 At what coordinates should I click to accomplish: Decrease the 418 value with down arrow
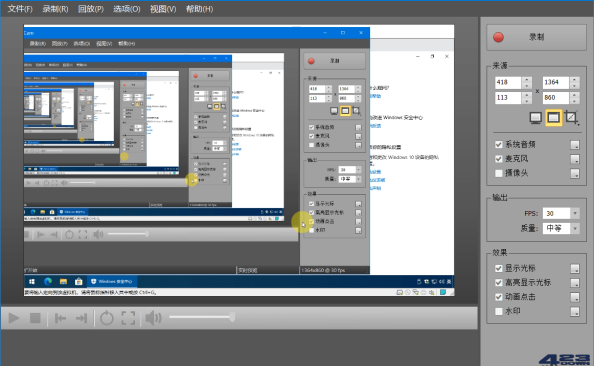coord(527,86)
